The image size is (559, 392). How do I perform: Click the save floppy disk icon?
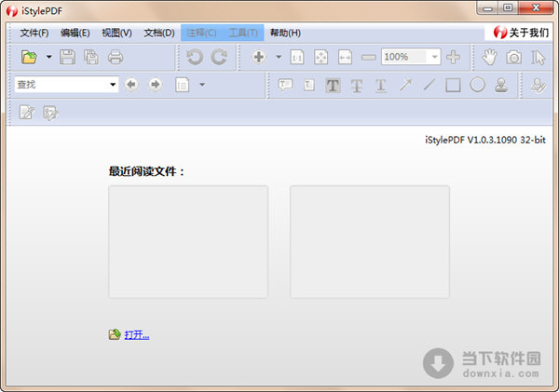click(x=67, y=57)
